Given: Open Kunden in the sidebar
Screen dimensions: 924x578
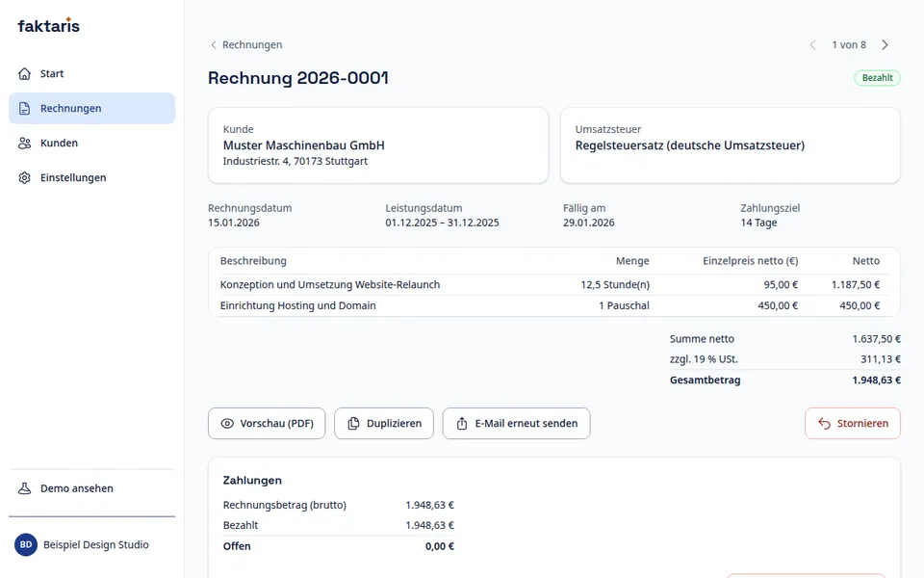Looking at the screenshot, I should click(x=92, y=144).
